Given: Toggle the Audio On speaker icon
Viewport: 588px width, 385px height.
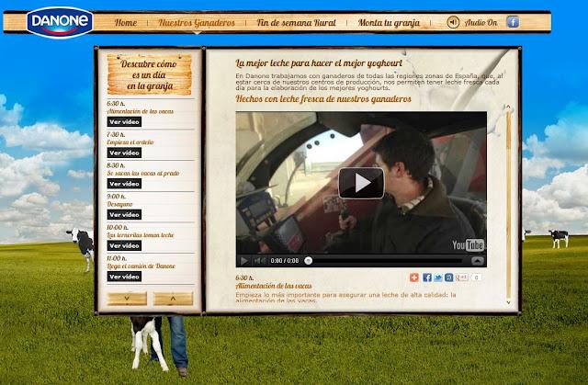Looking at the screenshot, I should [453, 22].
